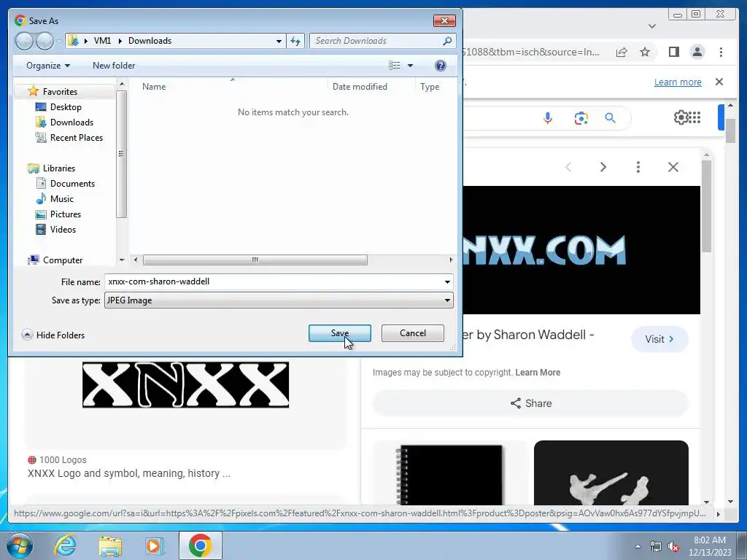The height and width of the screenshot is (560, 747).
Task: Click the File name text field
Action: pyautogui.click(x=274, y=281)
